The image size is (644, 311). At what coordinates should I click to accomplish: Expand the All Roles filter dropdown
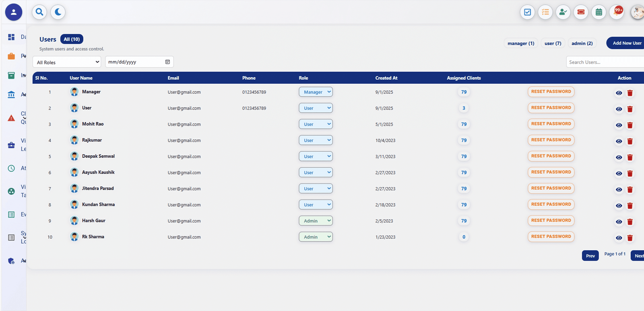click(x=67, y=62)
